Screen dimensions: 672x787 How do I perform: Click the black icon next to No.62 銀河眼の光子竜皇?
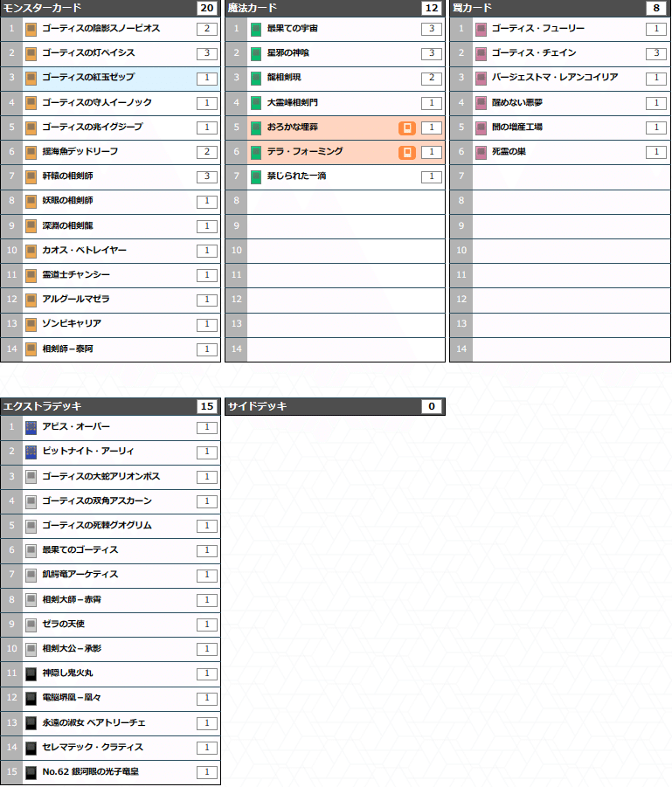(x=31, y=772)
